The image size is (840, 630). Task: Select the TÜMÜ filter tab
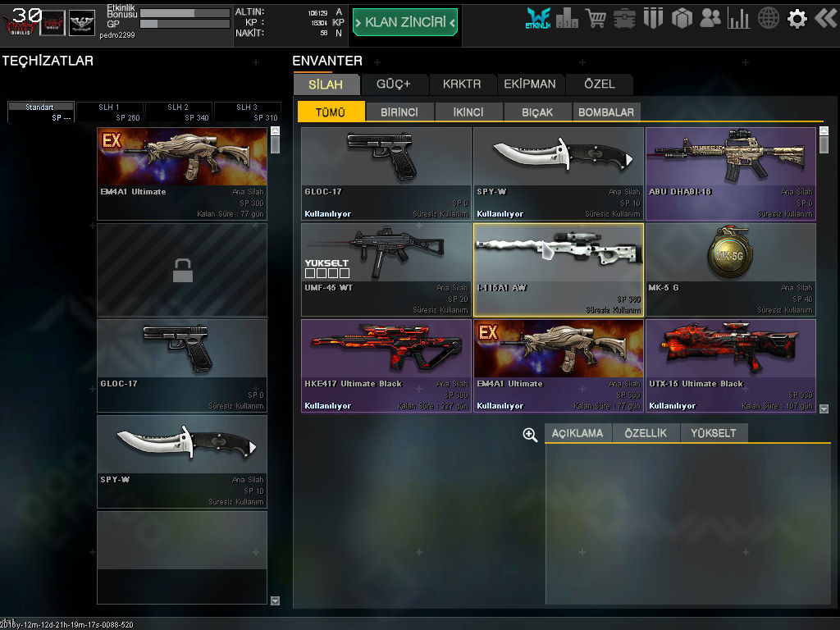[331, 112]
